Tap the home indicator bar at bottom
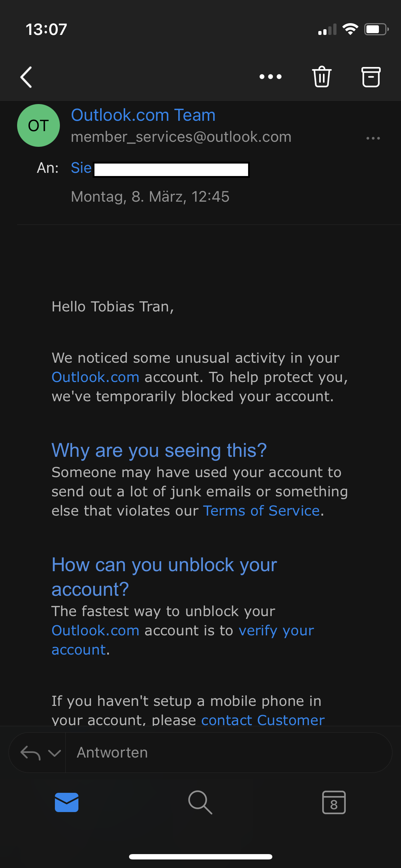The width and height of the screenshot is (401, 868). point(201,857)
